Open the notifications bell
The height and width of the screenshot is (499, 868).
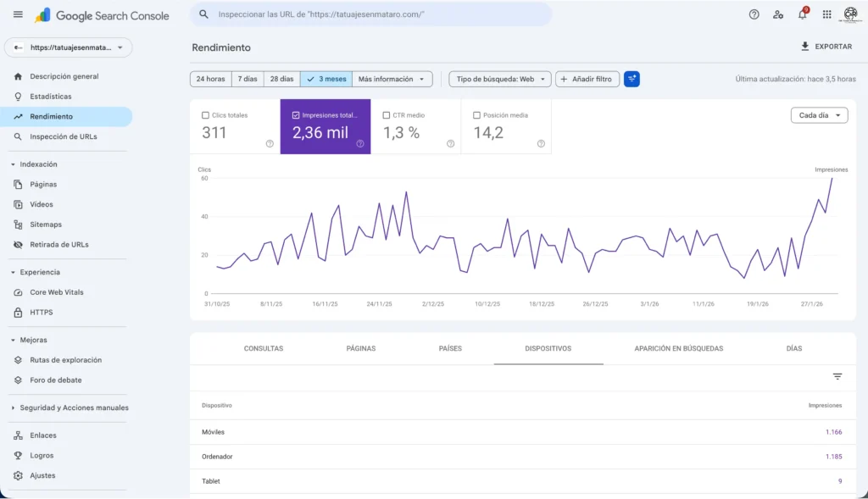[801, 15]
